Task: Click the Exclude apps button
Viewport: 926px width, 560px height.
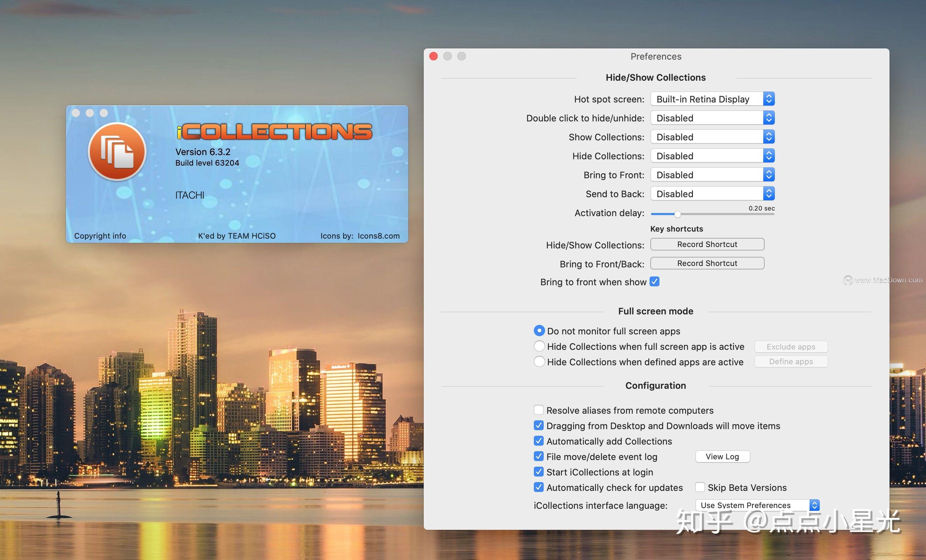Action: click(791, 346)
